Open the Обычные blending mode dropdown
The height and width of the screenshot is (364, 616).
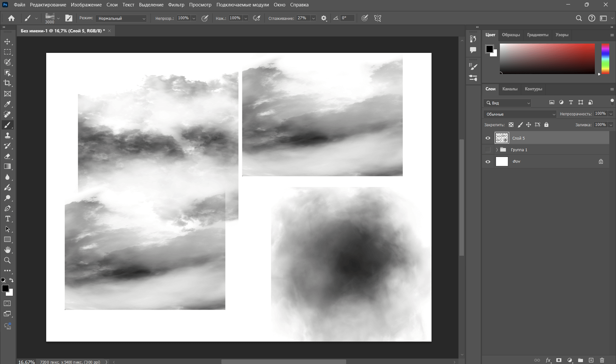(x=520, y=114)
